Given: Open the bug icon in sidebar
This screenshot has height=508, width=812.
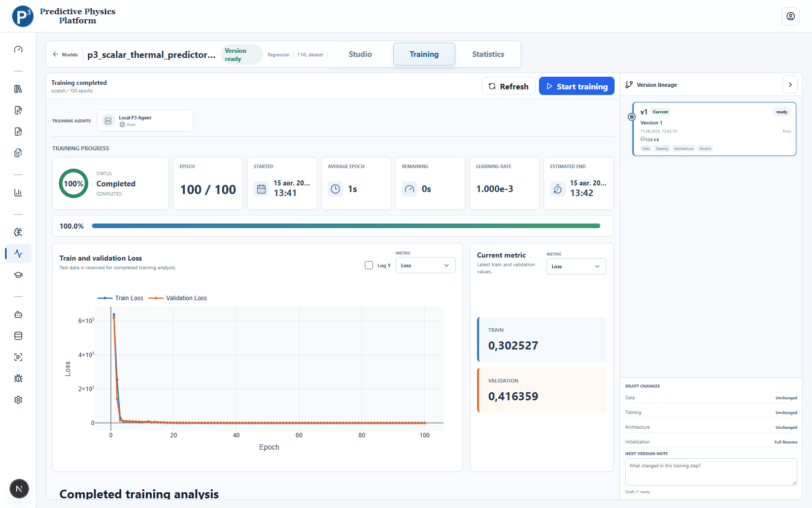Looking at the screenshot, I should [18, 378].
